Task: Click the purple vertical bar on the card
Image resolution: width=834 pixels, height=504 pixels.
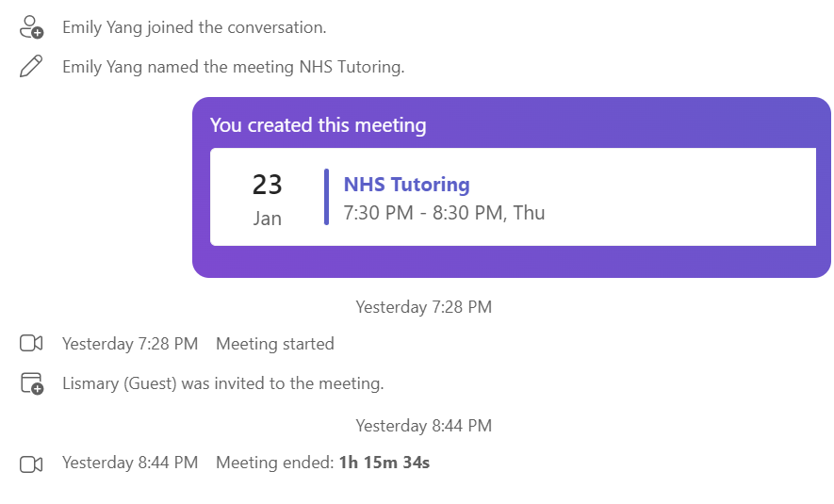Action: (326, 197)
